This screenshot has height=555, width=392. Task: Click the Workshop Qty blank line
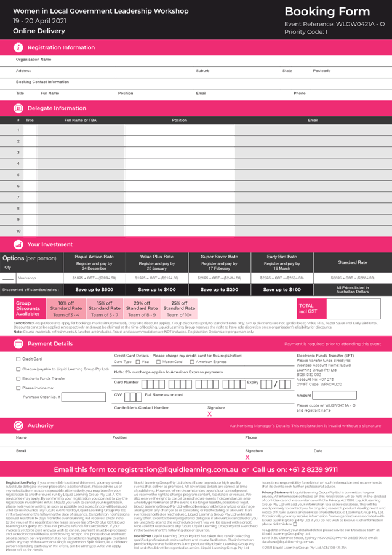[x=8, y=279]
